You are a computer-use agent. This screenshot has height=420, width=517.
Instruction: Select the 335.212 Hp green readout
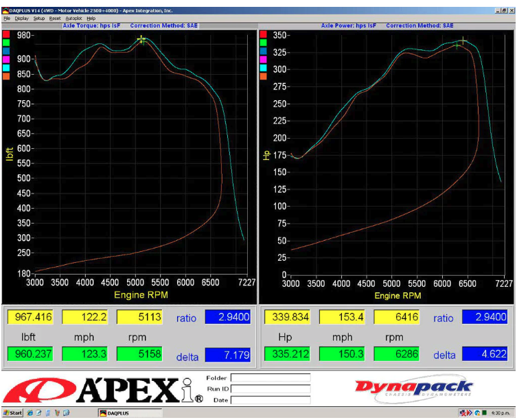(x=287, y=353)
